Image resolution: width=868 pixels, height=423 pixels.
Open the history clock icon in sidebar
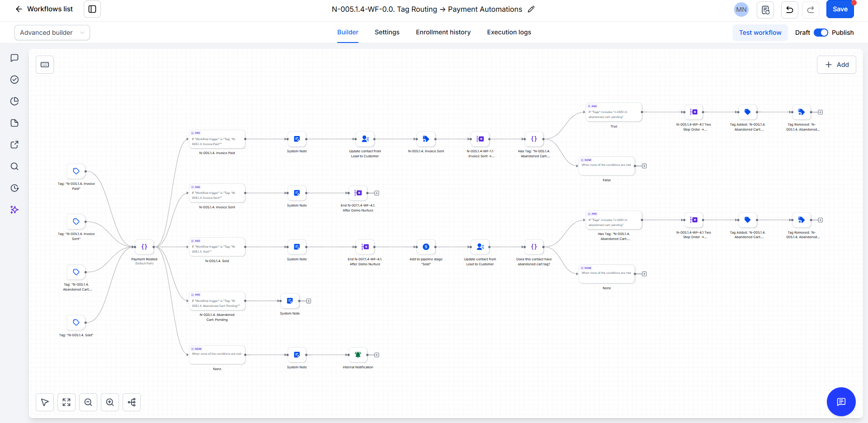click(x=14, y=188)
